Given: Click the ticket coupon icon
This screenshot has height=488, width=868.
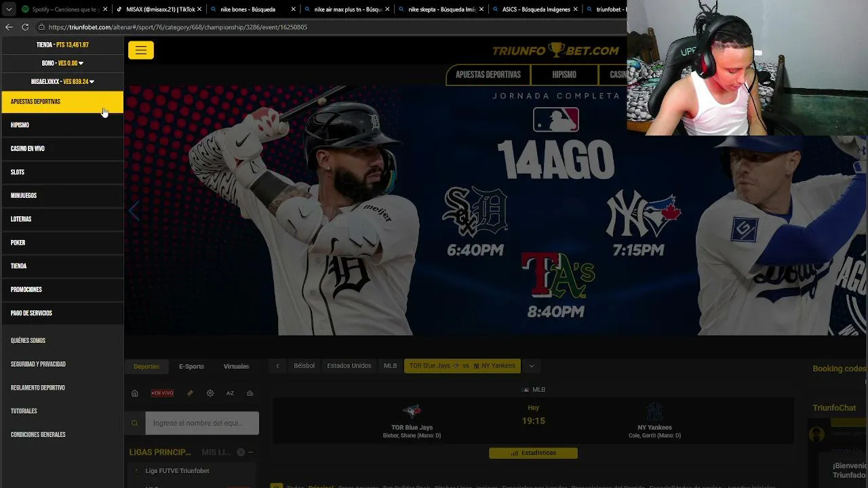Looking at the screenshot, I should click(x=190, y=393).
